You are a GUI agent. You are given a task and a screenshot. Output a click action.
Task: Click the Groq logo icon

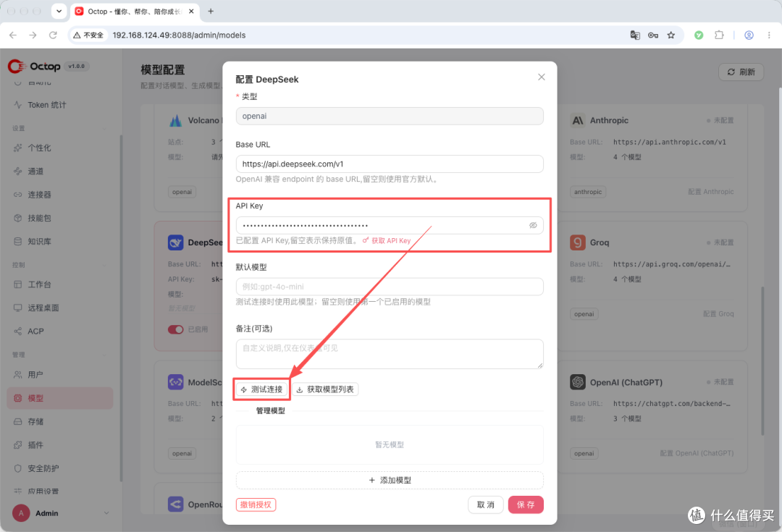[x=578, y=242]
